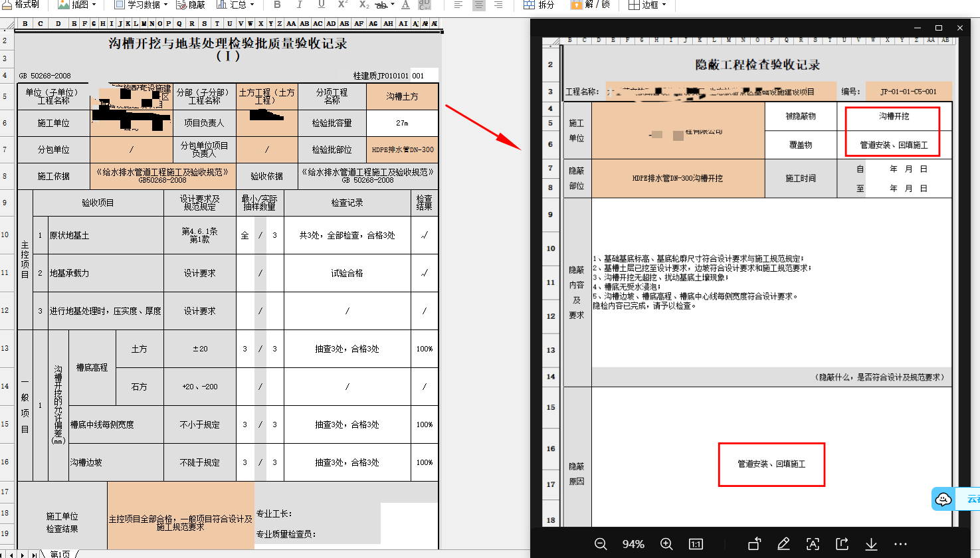Zoom out in the image viewer

601,544
